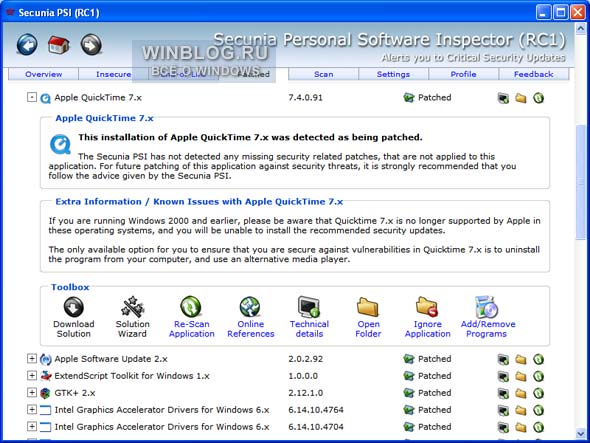590x443 pixels.
Task: Open technical details icon for ExtendScript Toolkit row
Action: tap(503, 376)
